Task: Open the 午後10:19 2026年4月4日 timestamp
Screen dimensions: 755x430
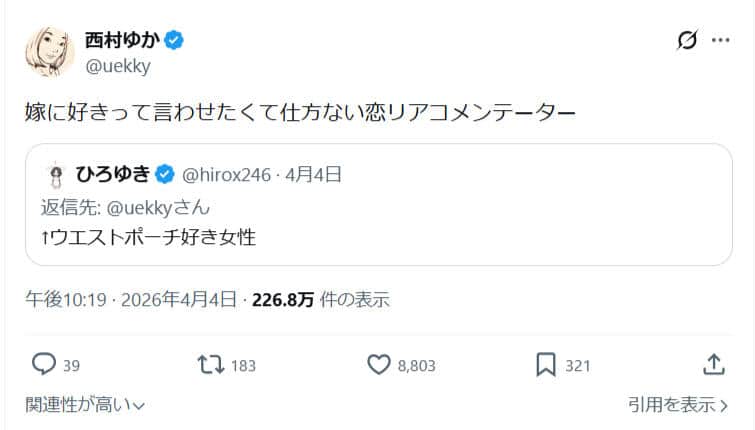Action: [x=131, y=299]
